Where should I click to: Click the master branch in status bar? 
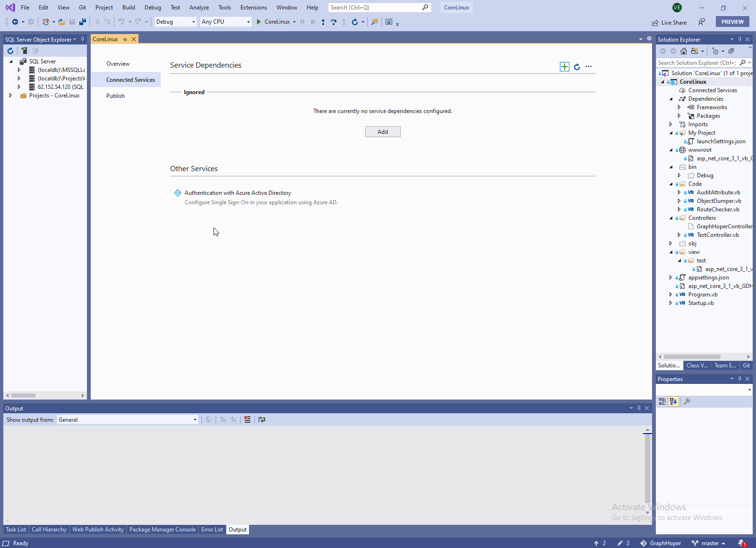tap(708, 543)
